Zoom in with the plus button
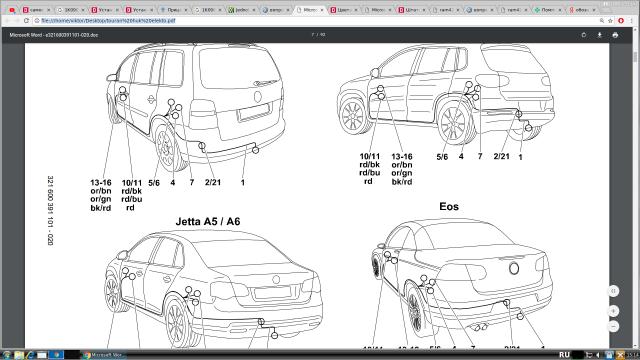 613,311
